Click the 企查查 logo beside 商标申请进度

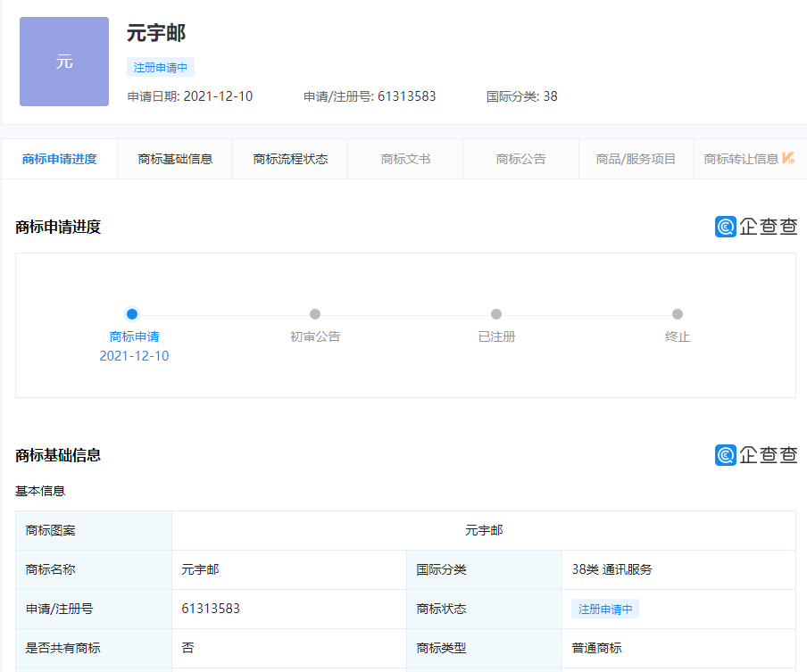pyautogui.click(x=756, y=227)
